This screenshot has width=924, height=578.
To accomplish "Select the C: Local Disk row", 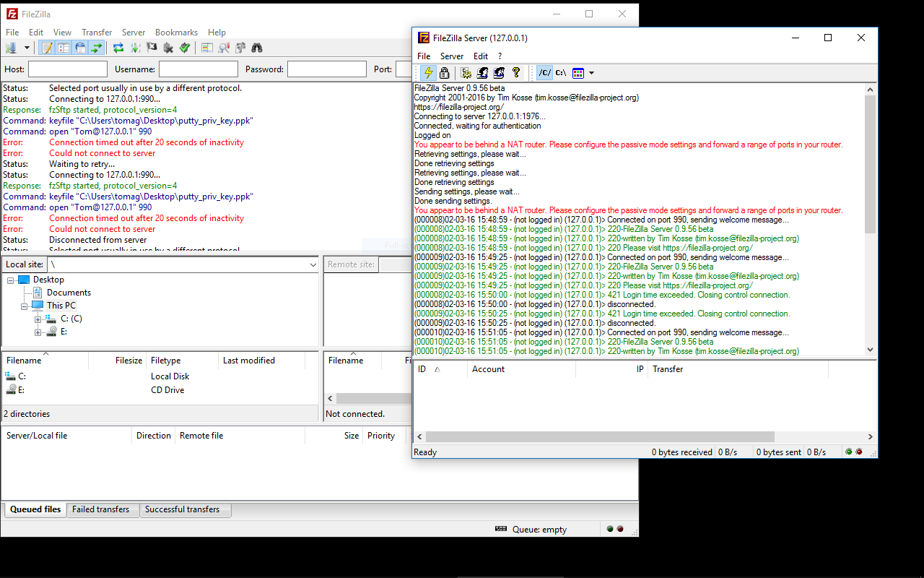I will [x=160, y=376].
